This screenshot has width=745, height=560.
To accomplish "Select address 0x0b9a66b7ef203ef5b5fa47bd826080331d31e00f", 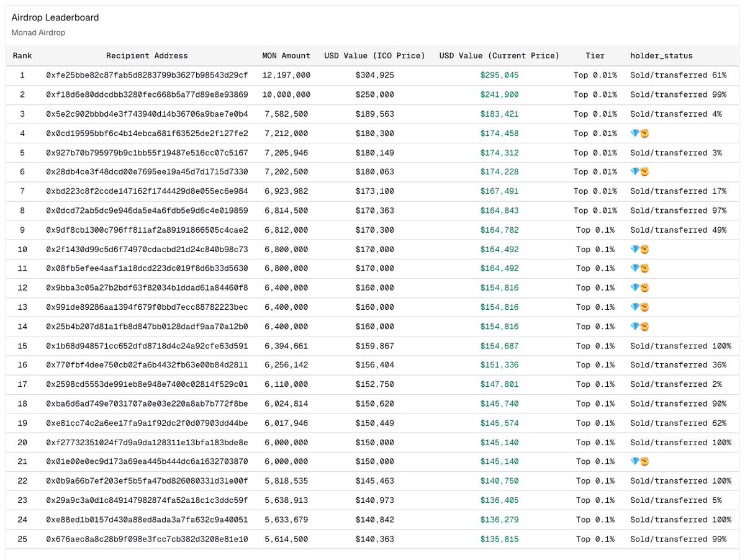I will point(147,481).
